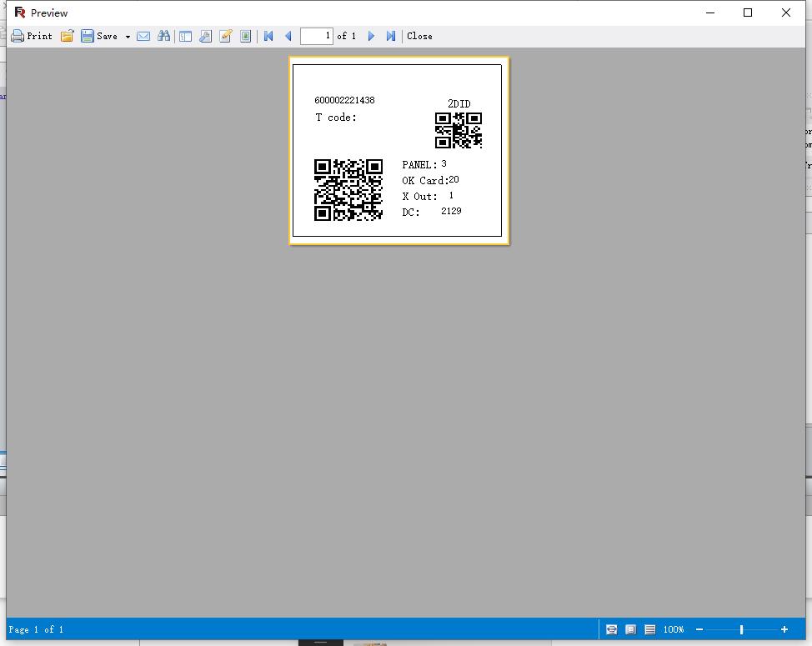
Task: Click the edit page pencil icon
Action: (x=225, y=36)
